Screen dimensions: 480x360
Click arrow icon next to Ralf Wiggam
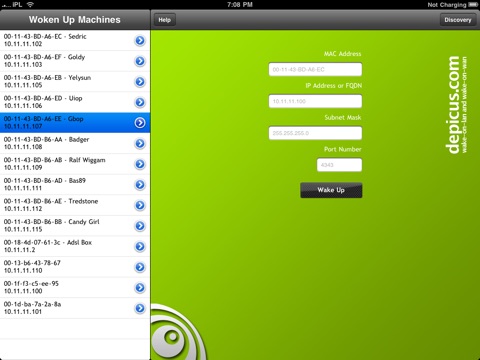pyautogui.click(x=140, y=164)
